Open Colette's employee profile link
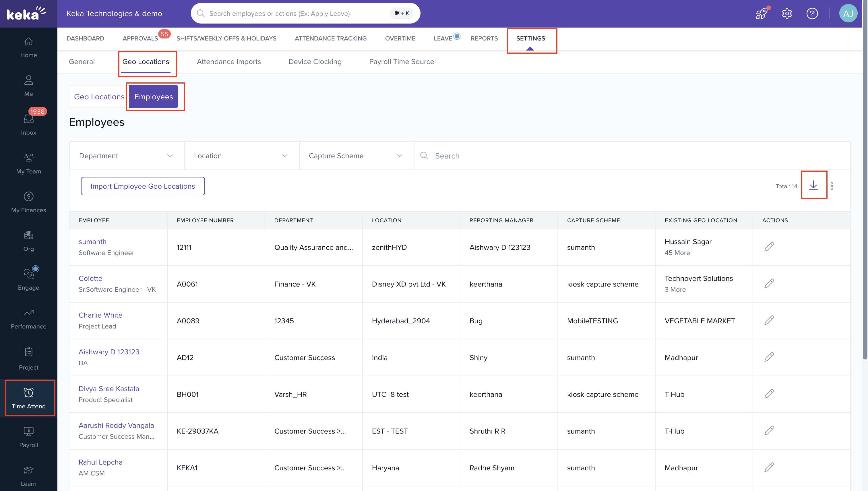868x491 pixels. click(90, 278)
